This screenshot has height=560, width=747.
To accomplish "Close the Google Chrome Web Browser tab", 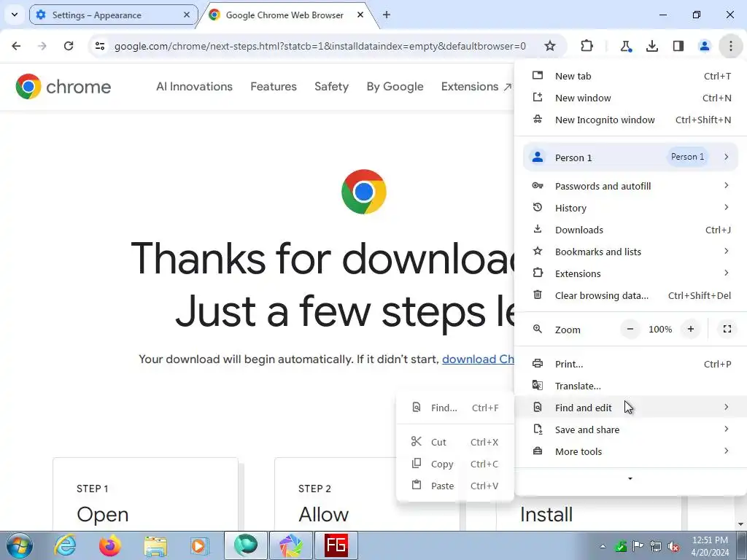I will click(x=360, y=15).
